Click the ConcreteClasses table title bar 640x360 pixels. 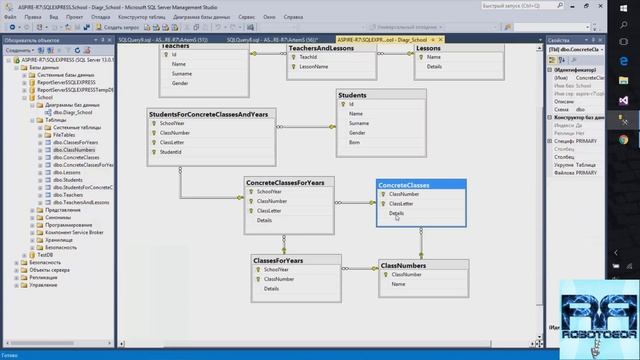tap(421, 185)
